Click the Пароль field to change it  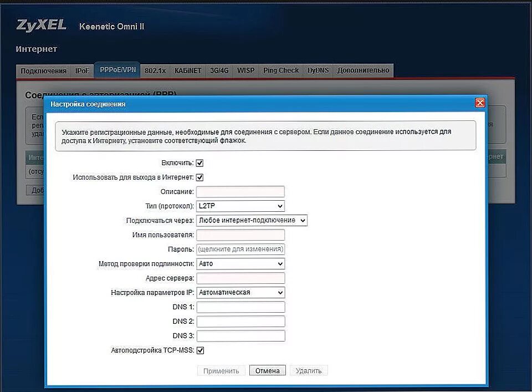241,249
